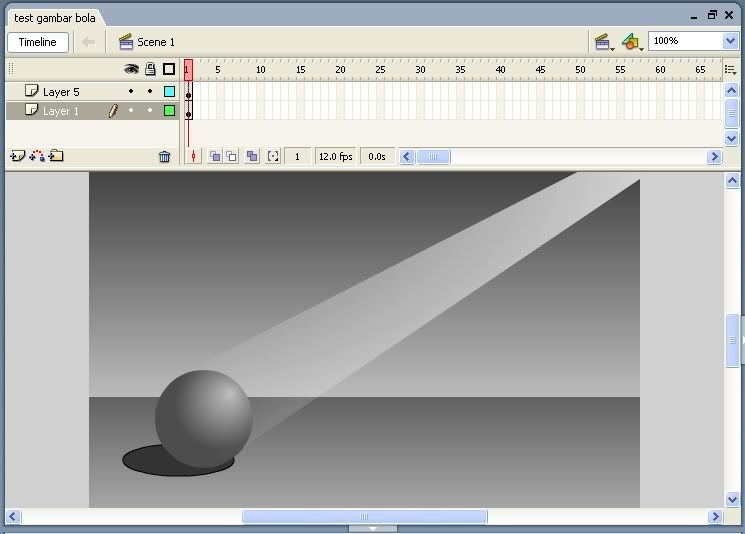Click the Insert Layer icon

click(18, 156)
